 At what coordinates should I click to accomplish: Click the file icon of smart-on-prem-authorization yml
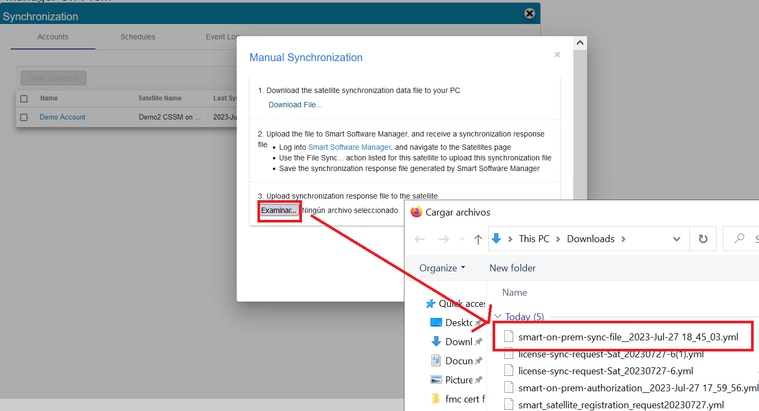point(508,388)
